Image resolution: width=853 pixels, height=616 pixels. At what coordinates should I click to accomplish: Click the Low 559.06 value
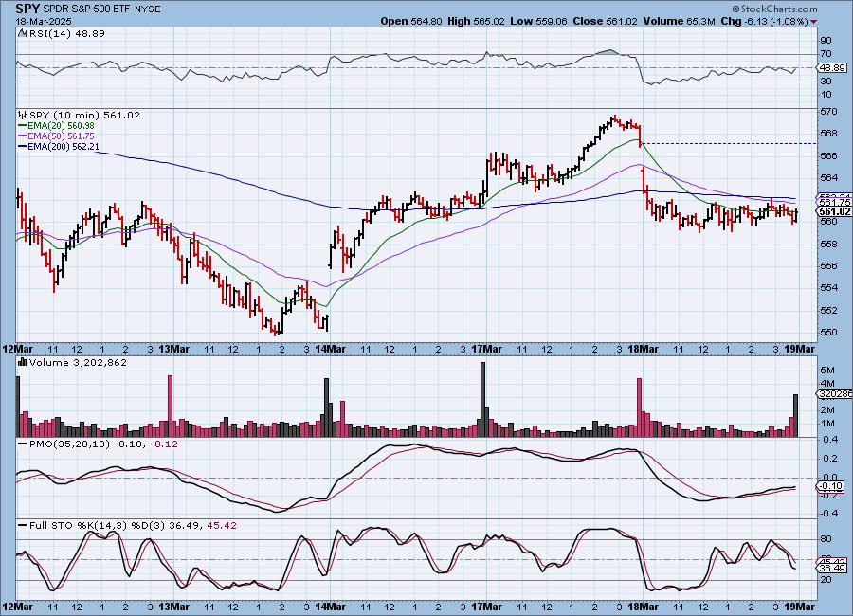click(x=538, y=21)
